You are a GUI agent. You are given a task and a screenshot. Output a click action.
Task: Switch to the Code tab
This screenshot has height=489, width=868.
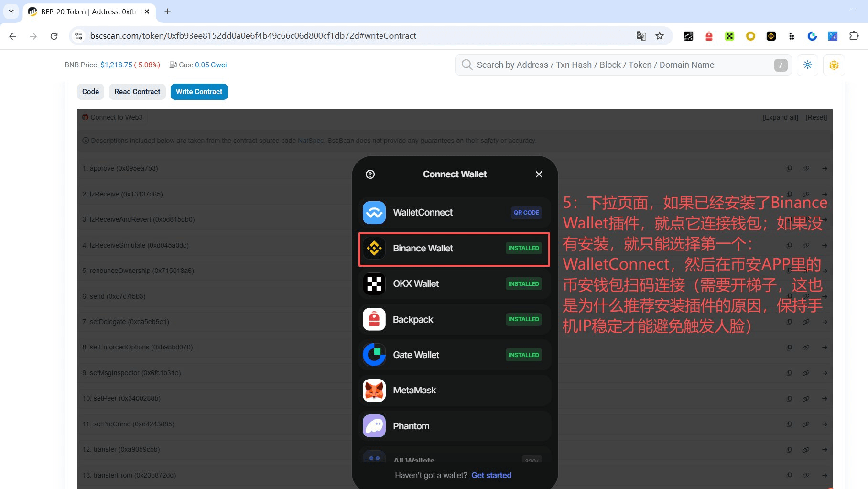pyautogui.click(x=90, y=92)
